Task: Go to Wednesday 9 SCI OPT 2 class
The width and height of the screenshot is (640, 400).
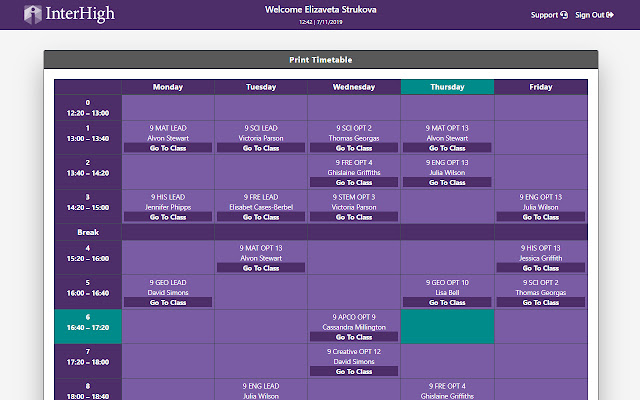Action: coord(354,148)
